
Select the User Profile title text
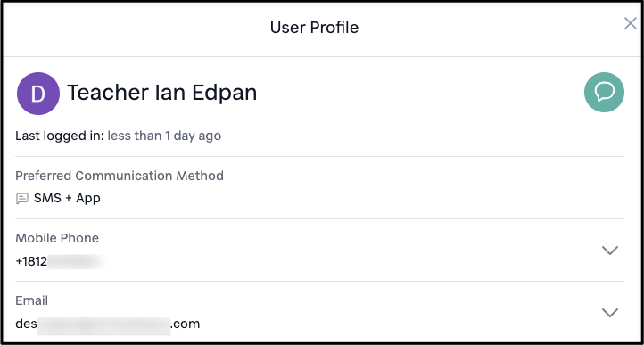tap(314, 28)
